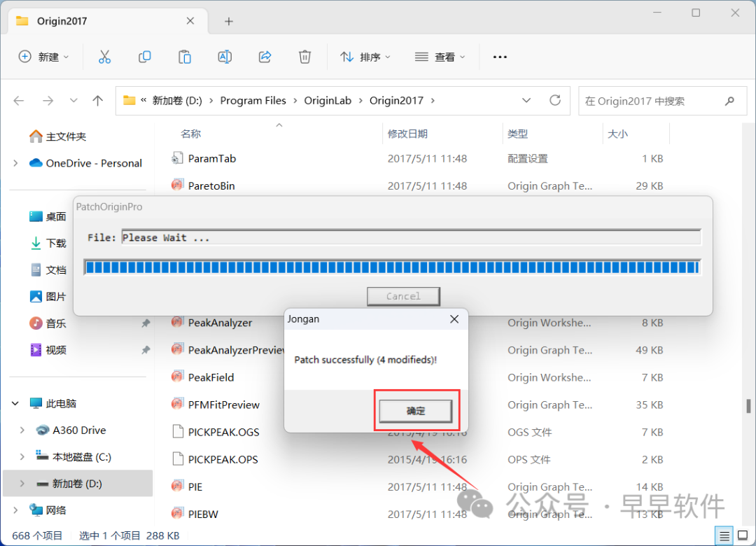756x546 pixels.
Task: Click 确定 in the Jongan dialog
Action: pos(416,411)
